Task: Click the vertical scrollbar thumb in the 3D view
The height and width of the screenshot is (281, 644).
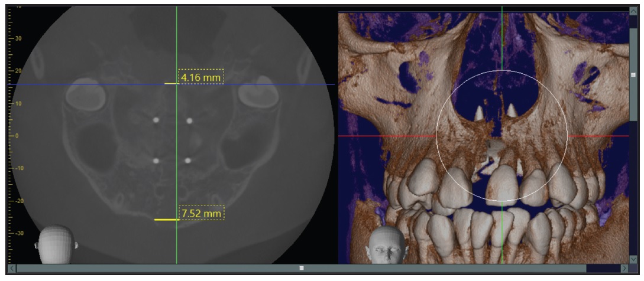Action: (x=633, y=74)
